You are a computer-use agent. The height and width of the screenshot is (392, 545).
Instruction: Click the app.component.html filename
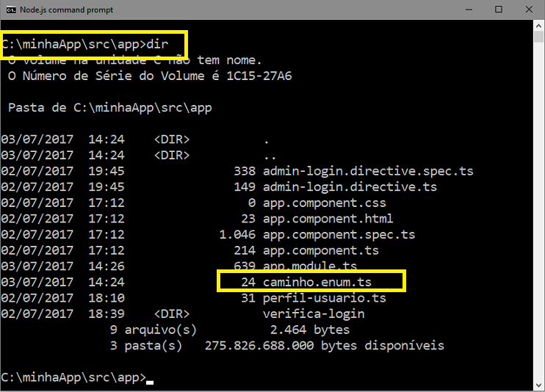(x=328, y=219)
